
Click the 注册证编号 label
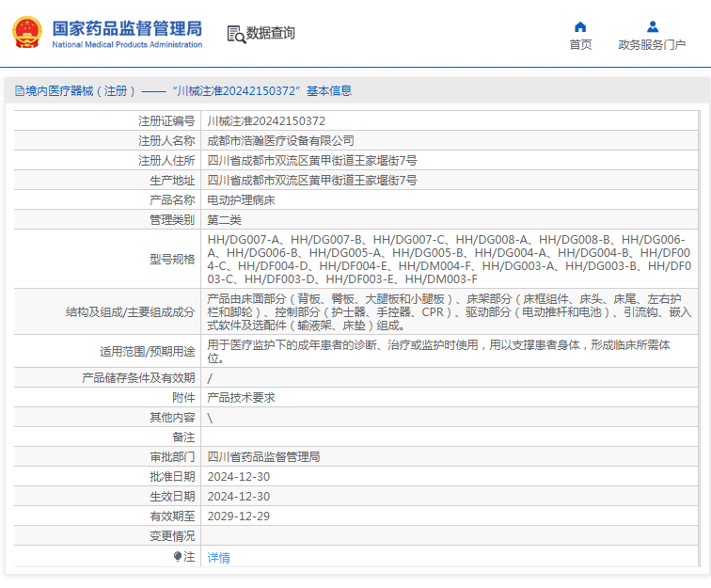(x=166, y=121)
